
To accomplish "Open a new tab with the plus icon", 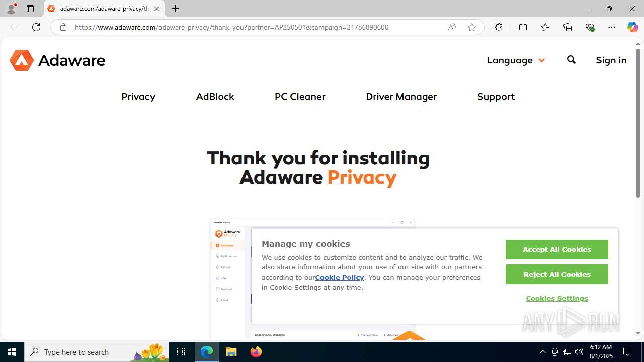I will 175,9.
